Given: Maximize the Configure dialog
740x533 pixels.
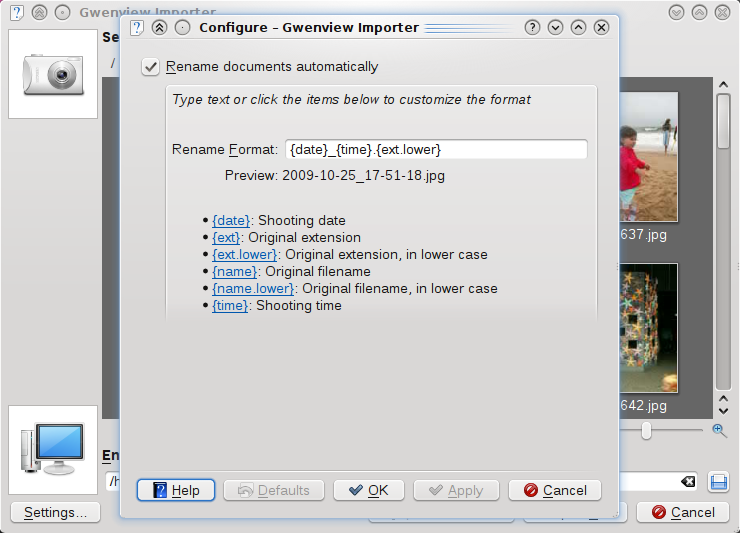Looking at the screenshot, I should click(578, 27).
